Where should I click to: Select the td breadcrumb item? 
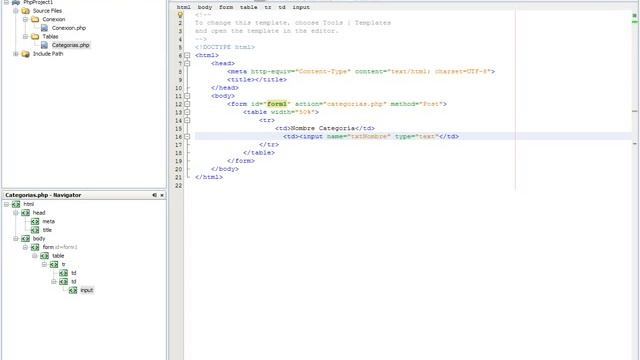282,7
